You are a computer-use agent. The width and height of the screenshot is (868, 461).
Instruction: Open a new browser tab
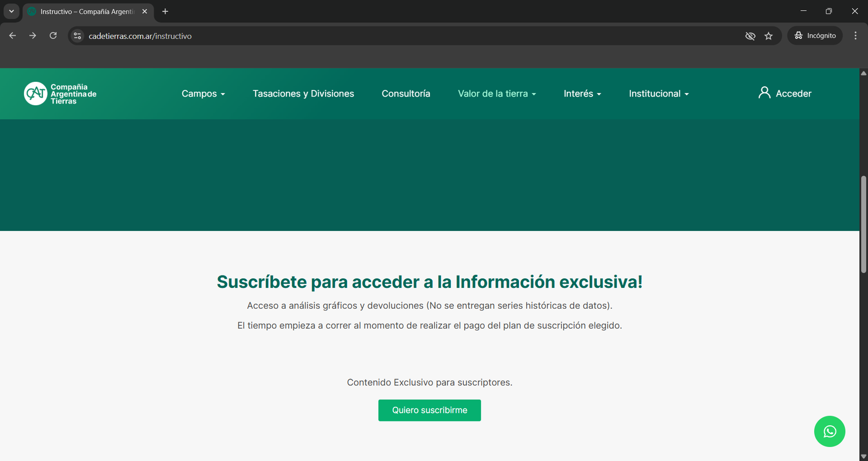(165, 11)
